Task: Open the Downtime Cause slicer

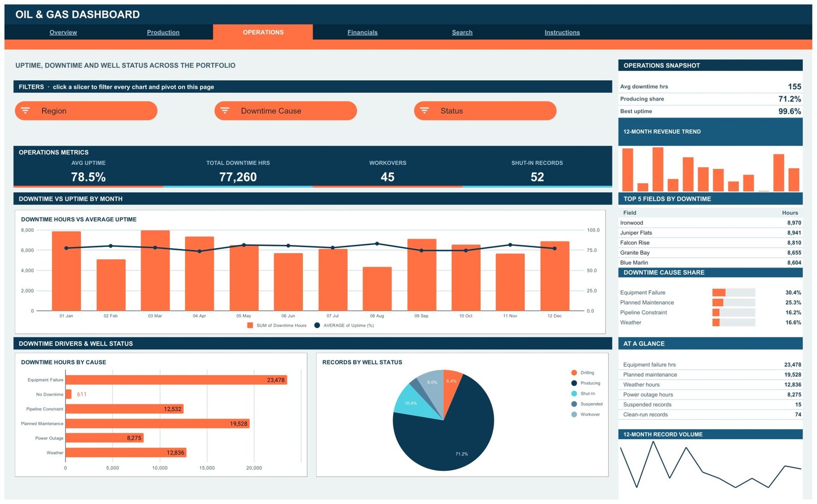Action: 285,111
